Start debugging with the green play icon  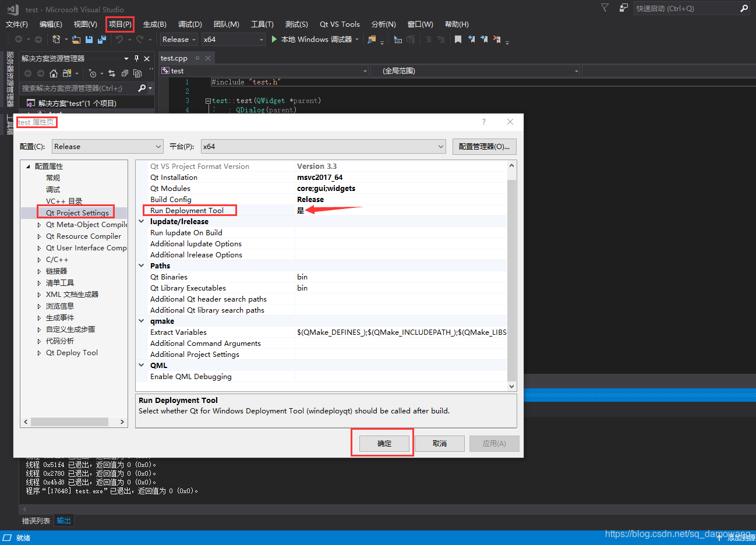[x=274, y=39]
